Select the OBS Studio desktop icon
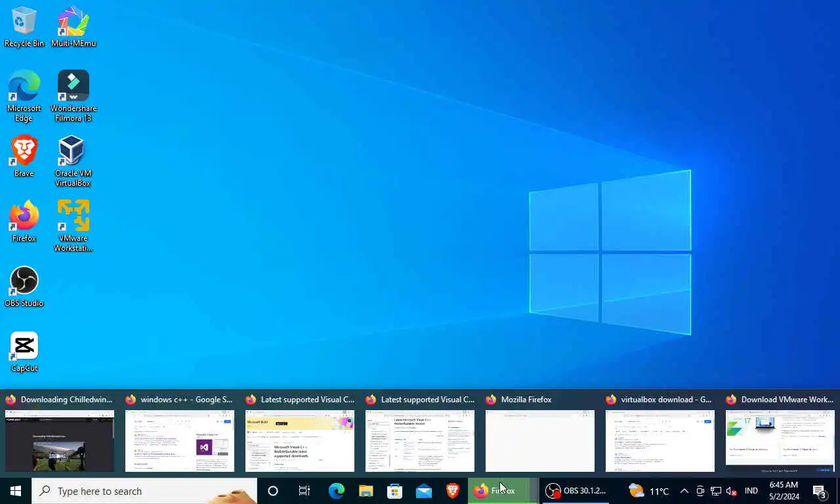Image resolution: width=840 pixels, height=504 pixels. point(24,287)
